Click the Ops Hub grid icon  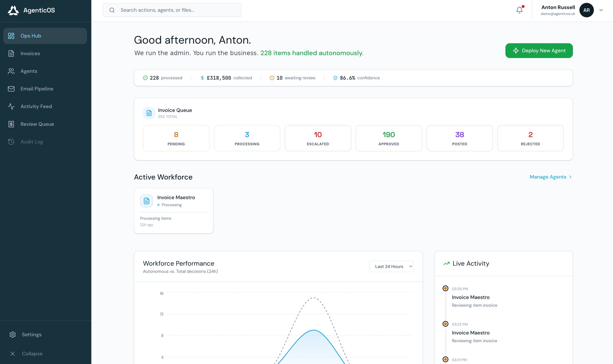11,36
